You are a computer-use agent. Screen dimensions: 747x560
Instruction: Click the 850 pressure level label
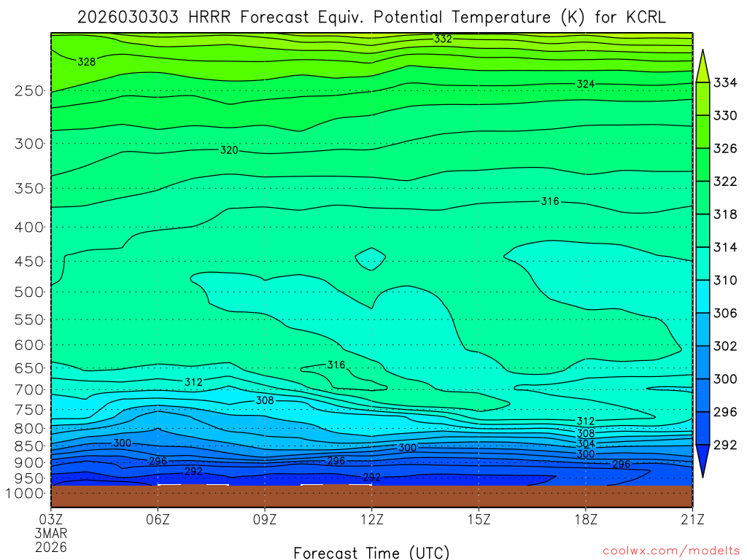point(28,446)
